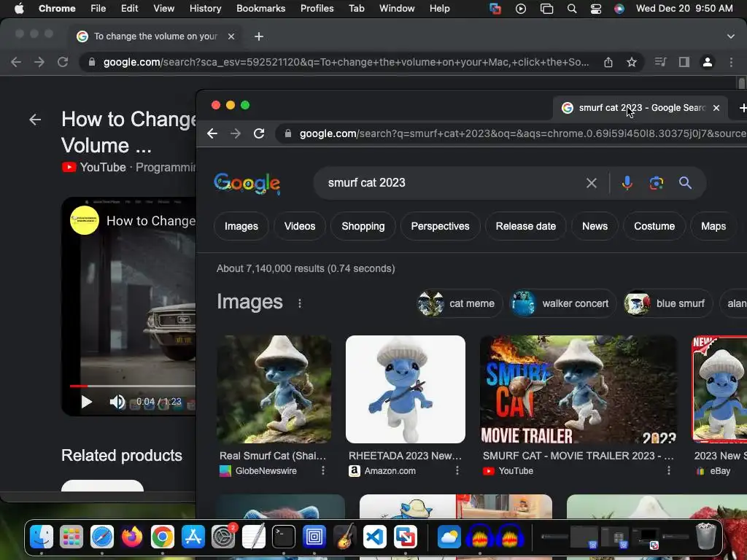747x560 pixels.
Task: Open side panel icon in back Chrome window
Action: point(684,62)
